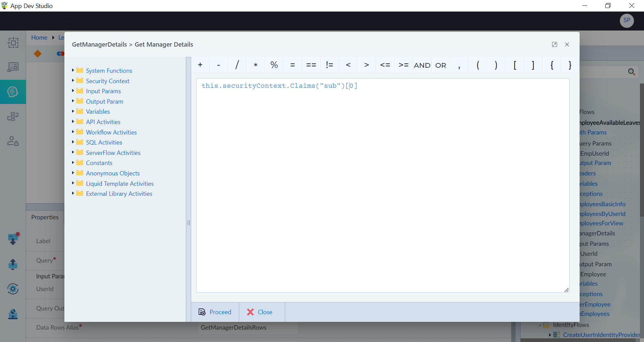The height and width of the screenshot is (342, 644).
Task: Insert the greater-than-or-equal operator
Action: 404,65
